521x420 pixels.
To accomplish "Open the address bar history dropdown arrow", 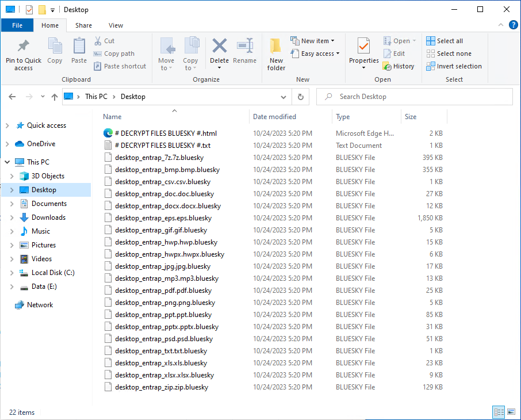I will point(284,97).
